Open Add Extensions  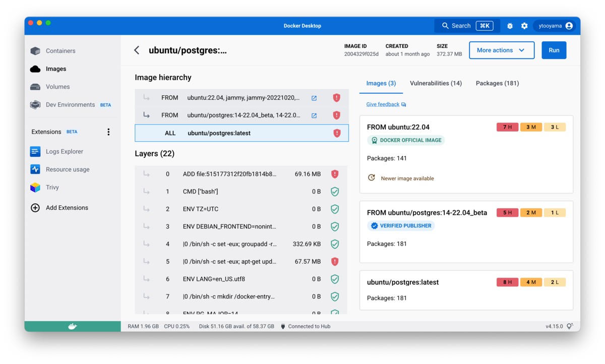(67, 208)
